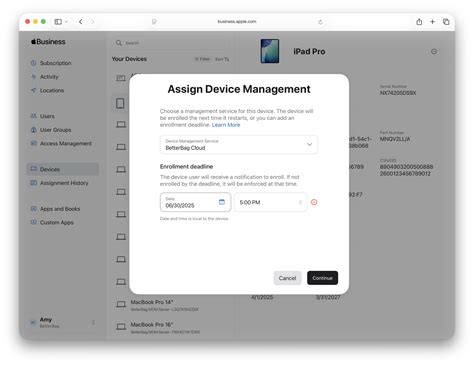Viewport: 474px width, 365px height.
Task: Open the Learn More link
Action: pos(226,125)
